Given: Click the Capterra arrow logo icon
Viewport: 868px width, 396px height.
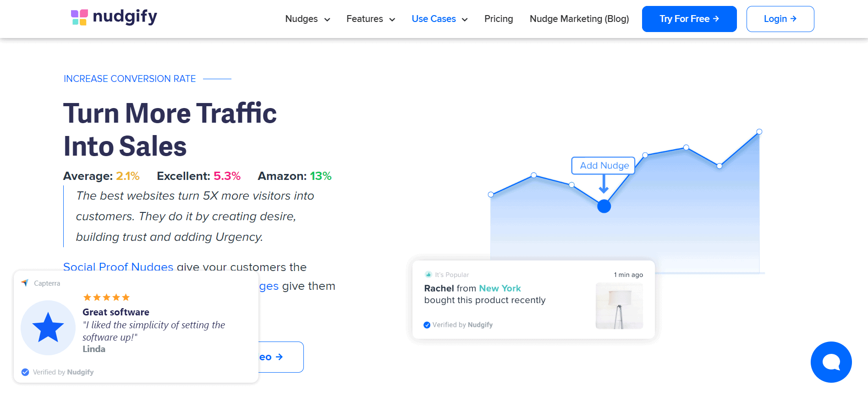Looking at the screenshot, I should coord(25,283).
